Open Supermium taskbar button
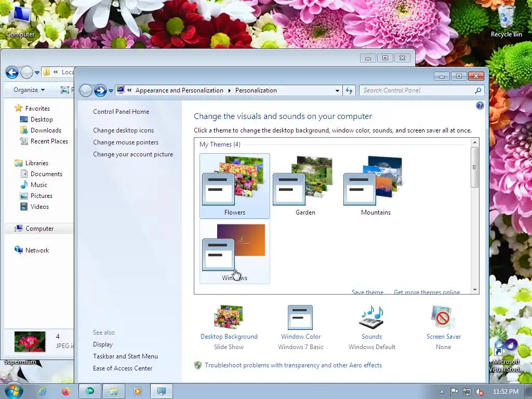 pos(90,391)
